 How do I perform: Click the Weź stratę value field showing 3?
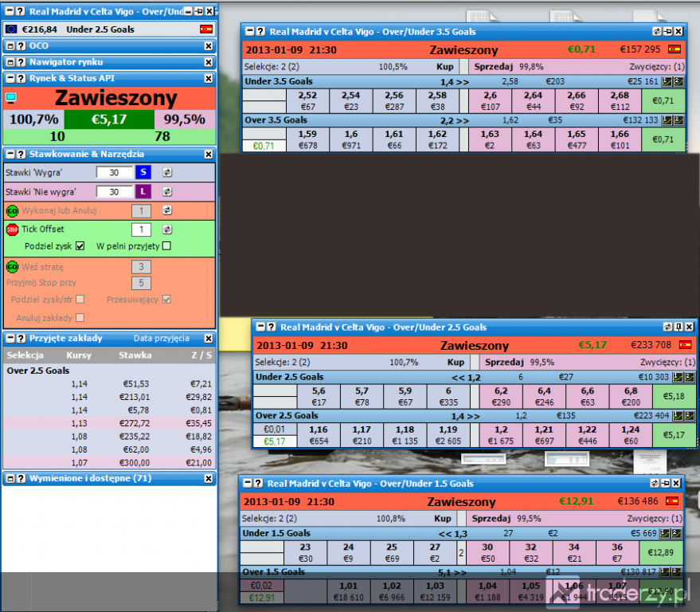coord(141,267)
